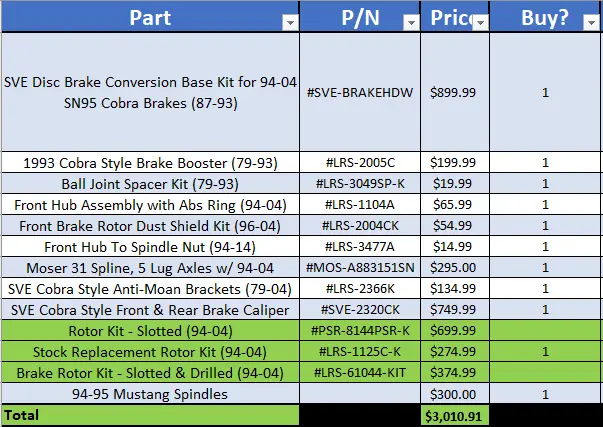Select the #SVE-BRAKEHDW part number cell
The height and width of the screenshot is (427, 603).
tap(360, 92)
